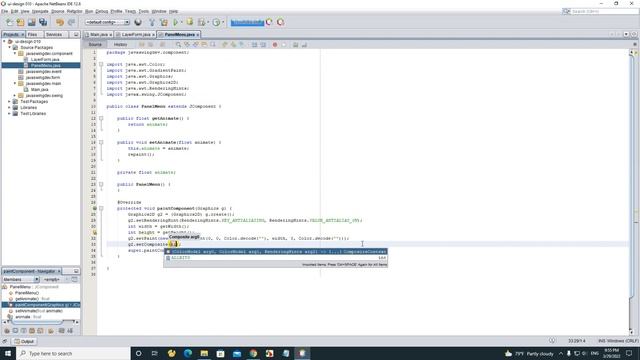Click first filter icon at Navigator bottom

(x=7, y=331)
